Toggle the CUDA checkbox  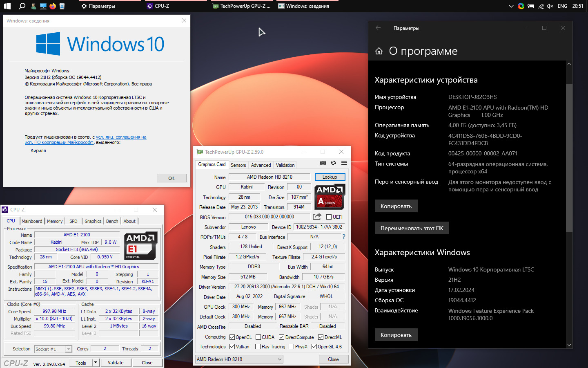(x=258, y=337)
